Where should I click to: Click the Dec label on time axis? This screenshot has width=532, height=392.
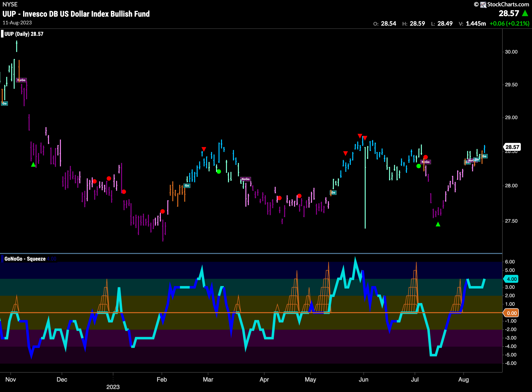pos(62,379)
